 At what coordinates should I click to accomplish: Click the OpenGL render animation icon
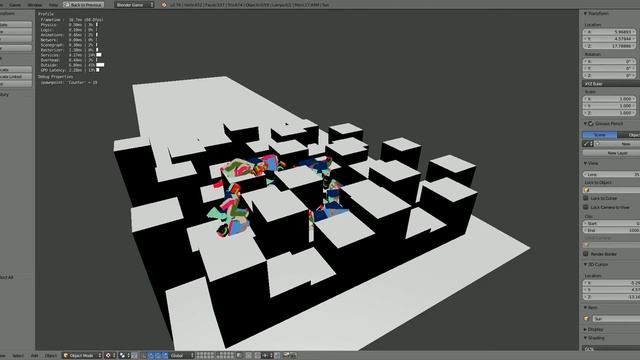click(293, 356)
